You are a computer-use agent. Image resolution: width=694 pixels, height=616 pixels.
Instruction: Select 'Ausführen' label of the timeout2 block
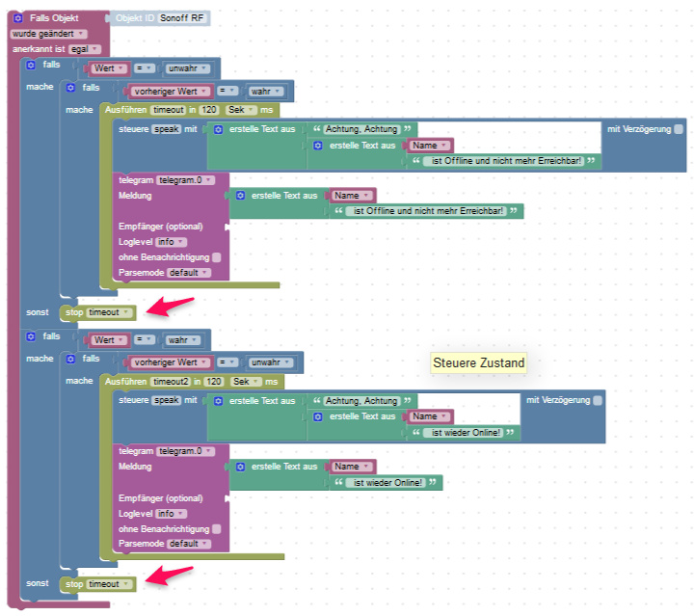coord(125,382)
